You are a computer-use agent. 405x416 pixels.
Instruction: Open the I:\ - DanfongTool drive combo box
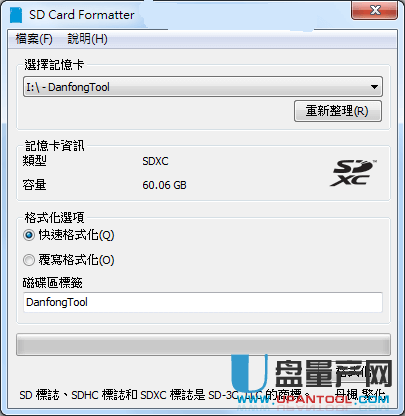(x=203, y=87)
